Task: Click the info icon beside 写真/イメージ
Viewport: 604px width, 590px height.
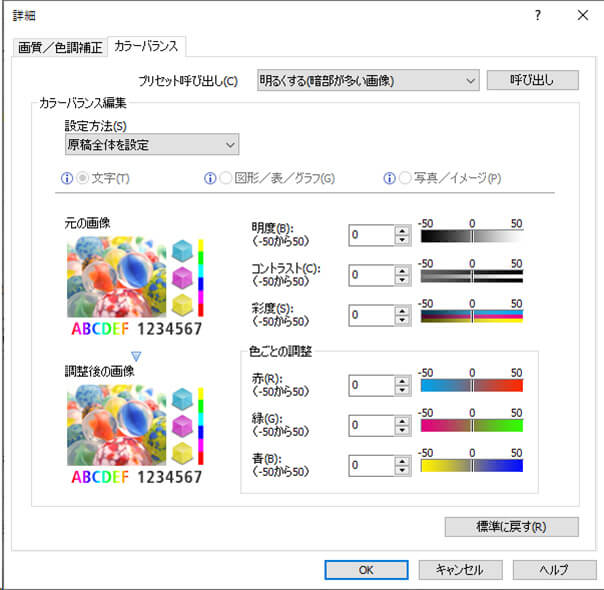Action: click(x=389, y=178)
